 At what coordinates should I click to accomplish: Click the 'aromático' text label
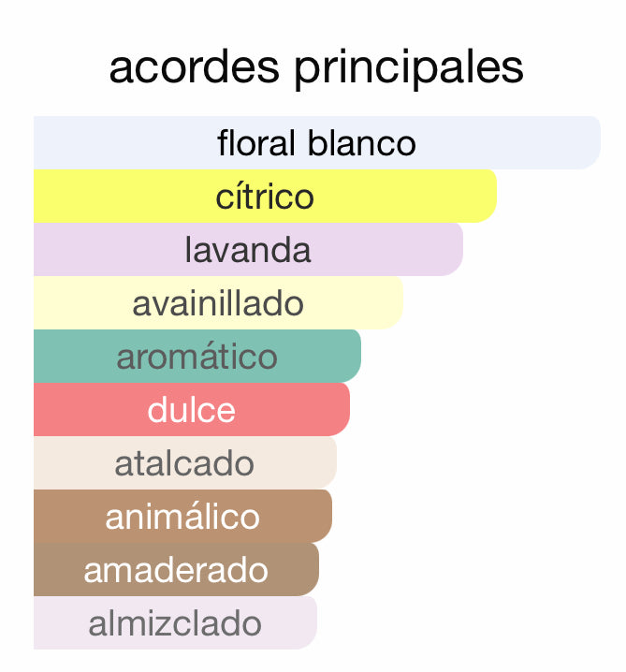197,357
